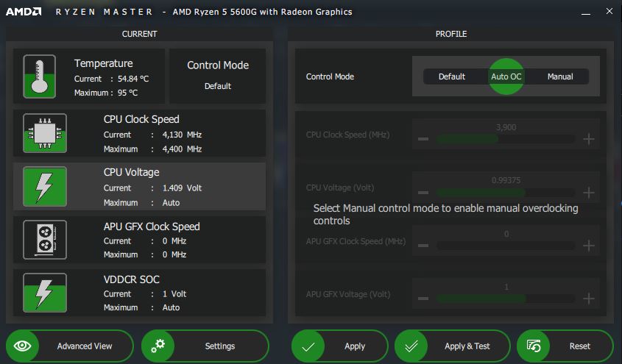The width and height of the screenshot is (622, 364).
Task: Click the APU GFX Voltage slider bar
Action: (x=505, y=299)
